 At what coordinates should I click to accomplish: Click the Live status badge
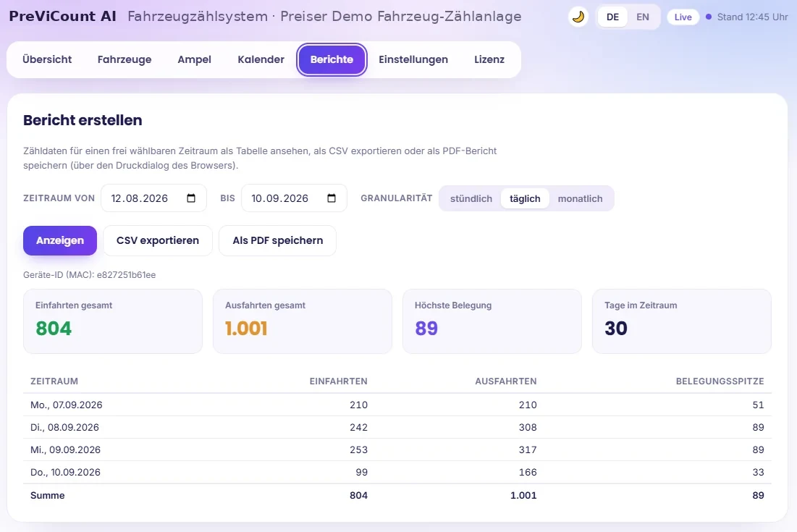(x=683, y=17)
